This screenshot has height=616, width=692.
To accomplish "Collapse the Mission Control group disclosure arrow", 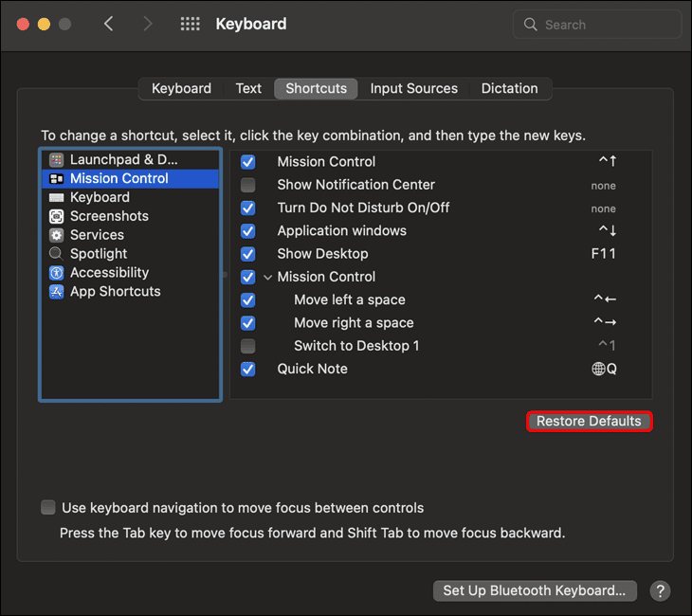I will coord(267,278).
